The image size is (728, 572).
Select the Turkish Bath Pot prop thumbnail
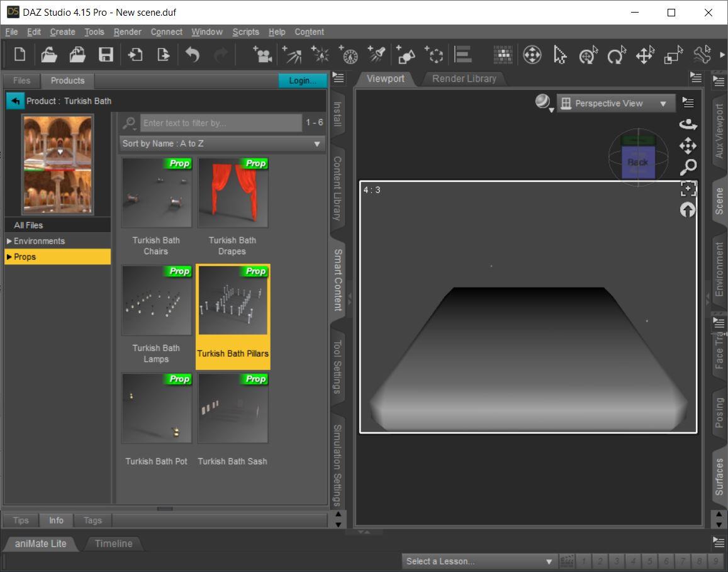(x=157, y=408)
